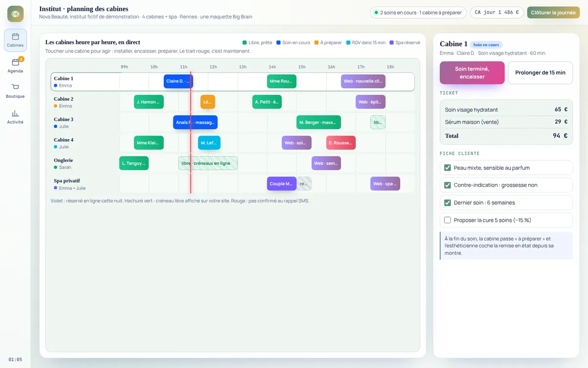This screenshot has width=588, height=368.
Task: Select Couple M... spa appointment
Action: coord(281,184)
